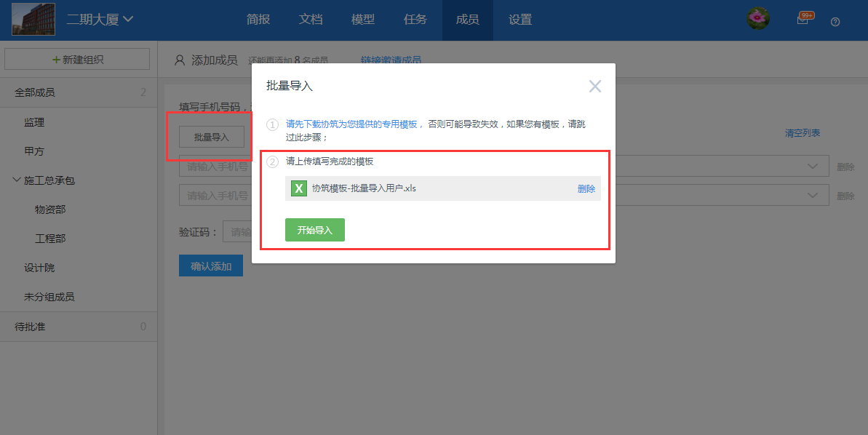Click the building logo in the top-left corner
This screenshot has width=868, height=435.
point(33,19)
